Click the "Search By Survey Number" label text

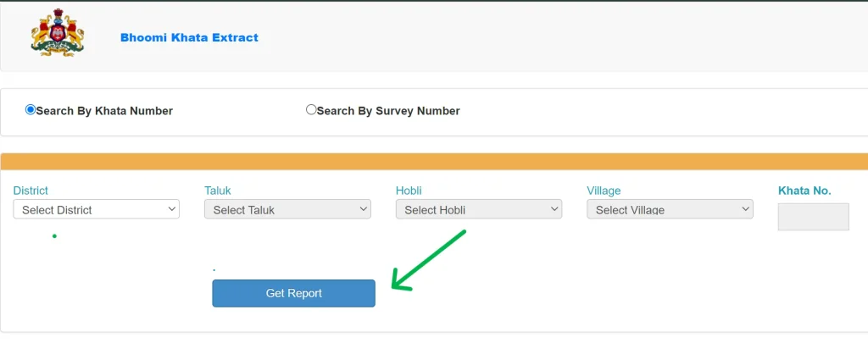coord(388,111)
